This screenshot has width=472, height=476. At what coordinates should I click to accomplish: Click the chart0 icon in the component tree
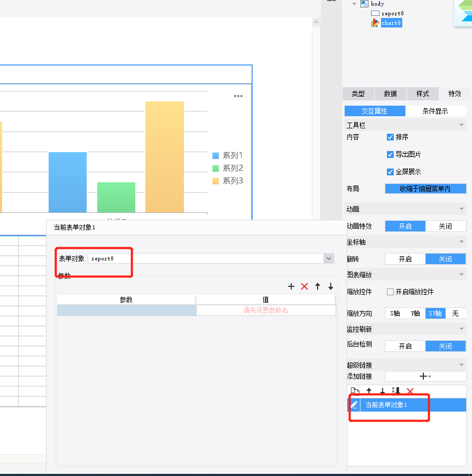click(x=375, y=23)
